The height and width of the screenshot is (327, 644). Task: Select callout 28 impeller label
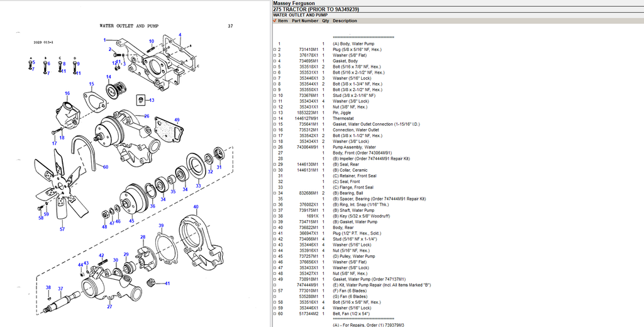pos(143,237)
